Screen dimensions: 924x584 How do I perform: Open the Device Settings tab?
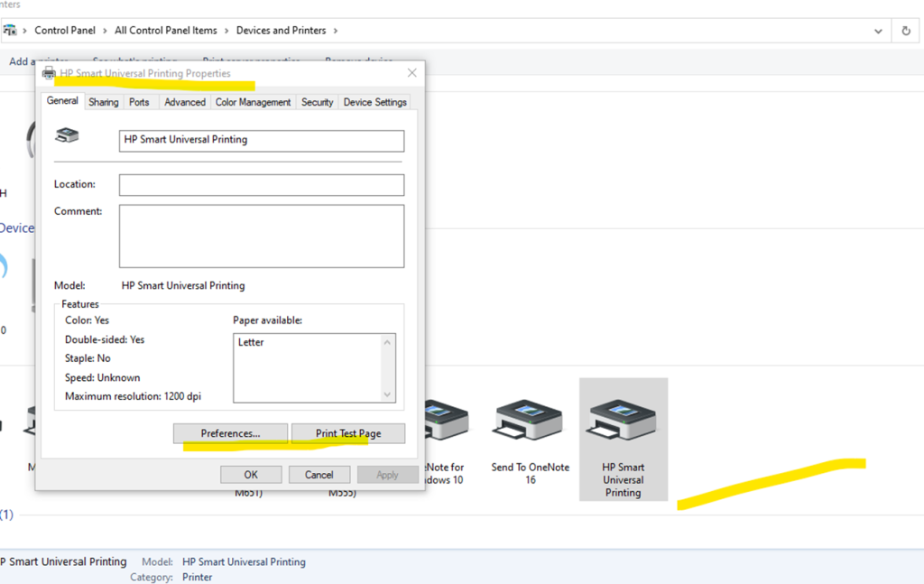click(374, 102)
